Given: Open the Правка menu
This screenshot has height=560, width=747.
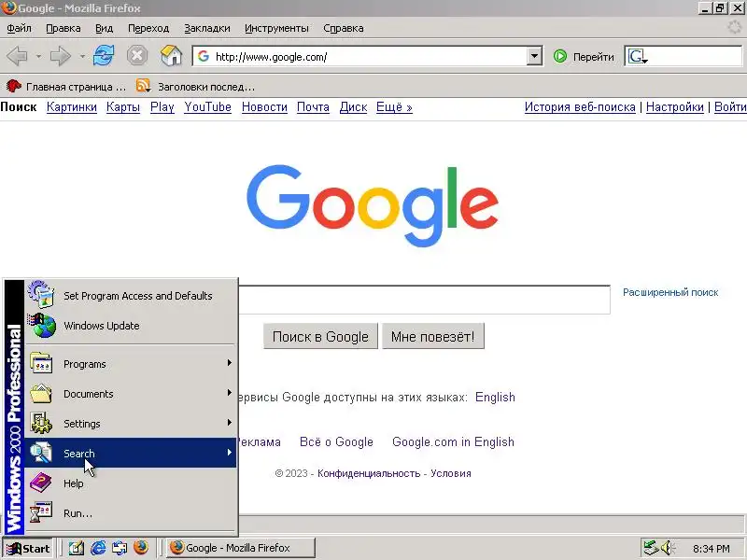Looking at the screenshot, I should [x=63, y=28].
